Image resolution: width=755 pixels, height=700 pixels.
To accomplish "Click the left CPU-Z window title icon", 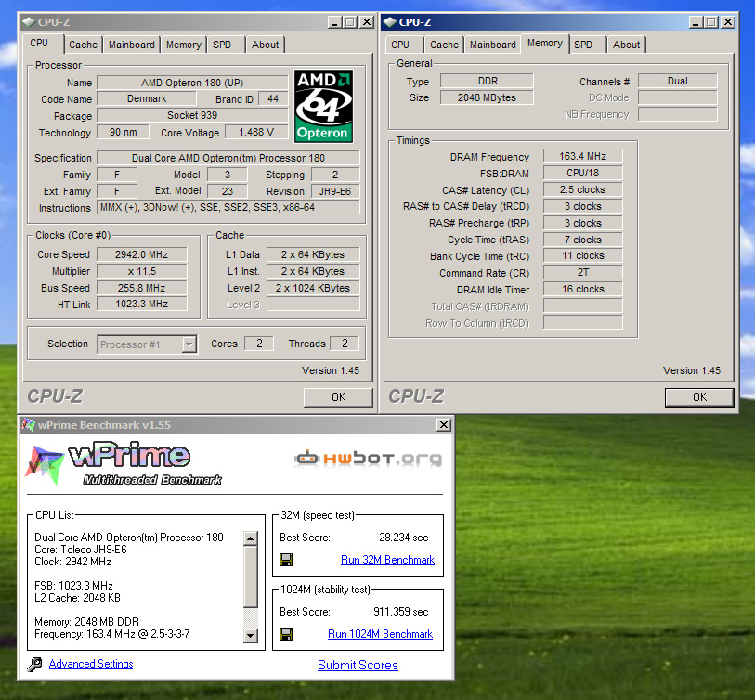I will (x=29, y=22).
